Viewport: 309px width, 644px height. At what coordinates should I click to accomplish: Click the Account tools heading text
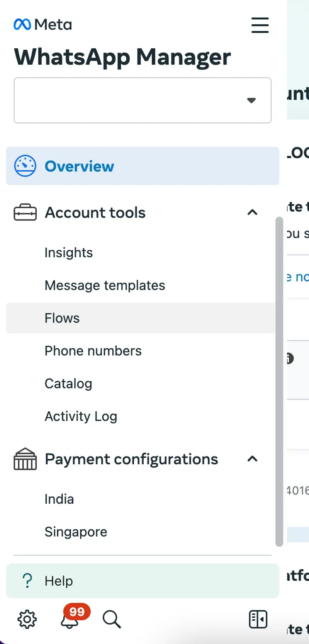pyautogui.click(x=95, y=212)
